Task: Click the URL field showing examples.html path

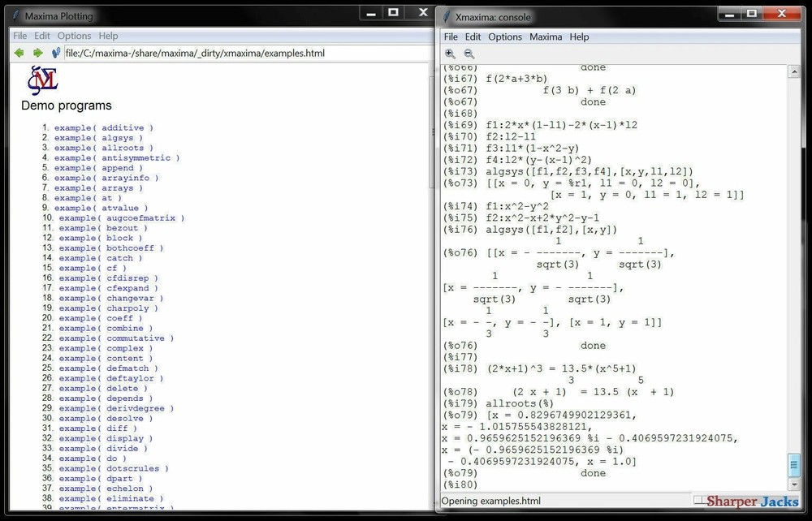Action: pos(248,54)
